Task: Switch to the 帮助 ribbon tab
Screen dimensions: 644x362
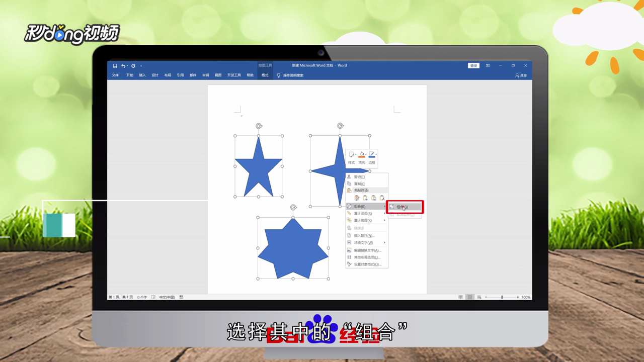Action: 250,75
